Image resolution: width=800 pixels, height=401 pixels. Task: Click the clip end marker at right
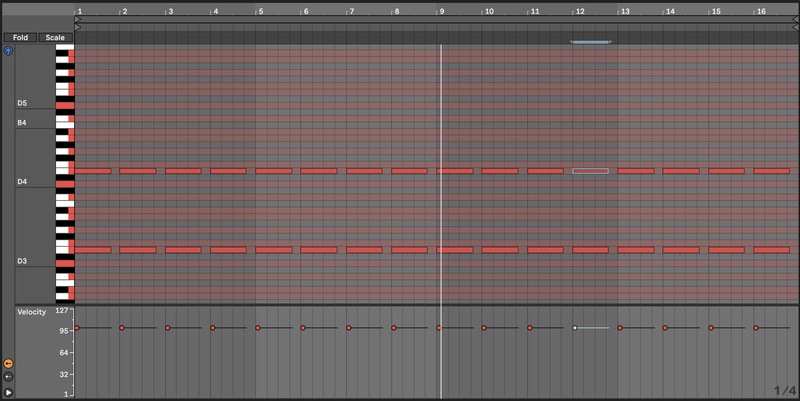[x=796, y=27]
